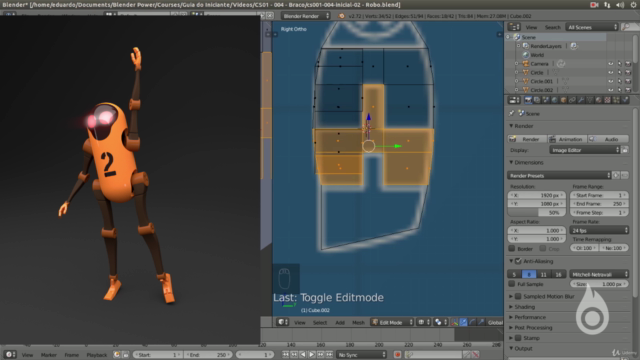Open the texture properties tab checker icon
Image resolution: width=640 pixels, height=360 pixels.
point(607,100)
